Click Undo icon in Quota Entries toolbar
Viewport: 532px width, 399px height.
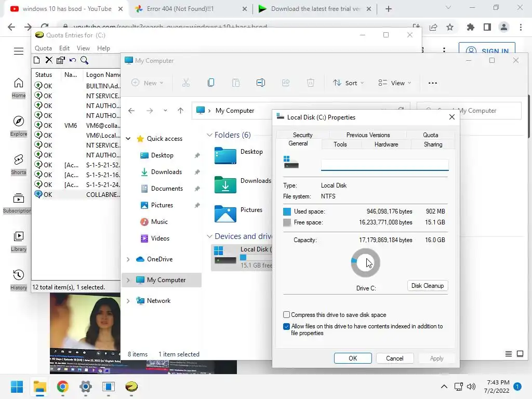[x=73, y=60]
